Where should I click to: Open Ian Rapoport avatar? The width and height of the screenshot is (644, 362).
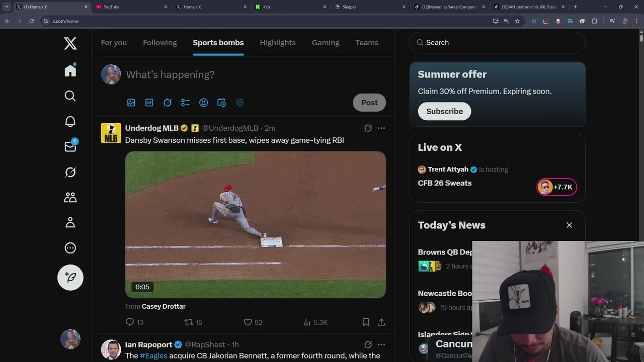(x=111, y=349)
